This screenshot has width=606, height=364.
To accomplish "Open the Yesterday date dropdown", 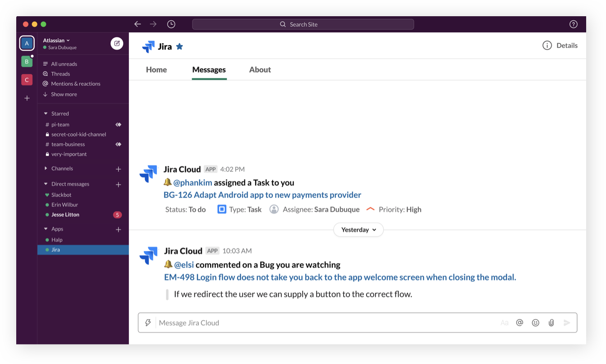I will (x=358, y=230).
